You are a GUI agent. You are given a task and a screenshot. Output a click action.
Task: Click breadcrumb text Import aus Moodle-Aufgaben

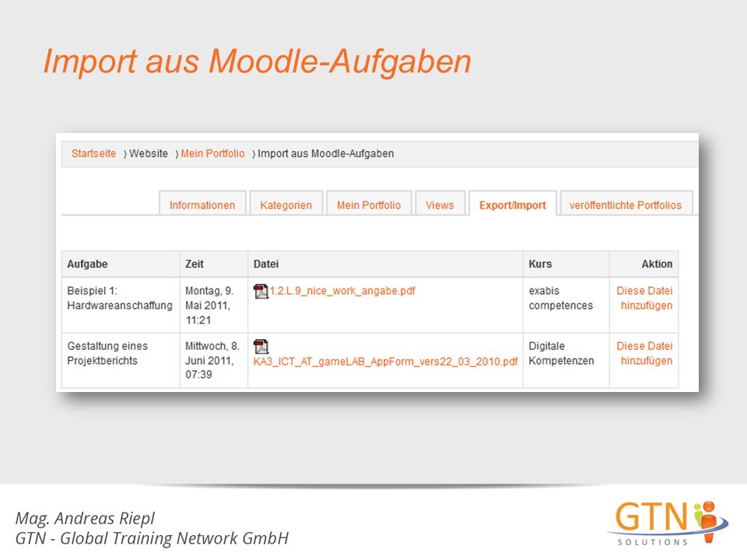(326, 153)
